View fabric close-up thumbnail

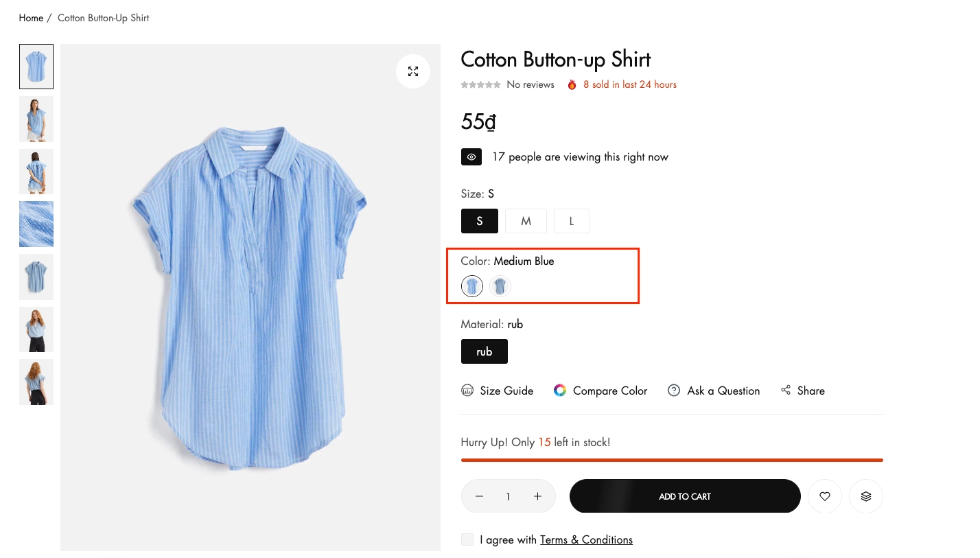[36, 224]
